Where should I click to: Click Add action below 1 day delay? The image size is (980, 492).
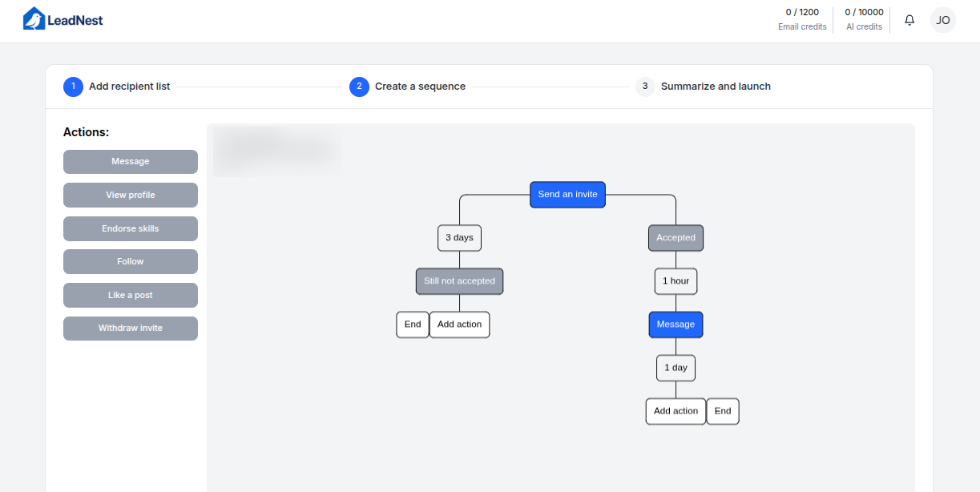(676, 411)
